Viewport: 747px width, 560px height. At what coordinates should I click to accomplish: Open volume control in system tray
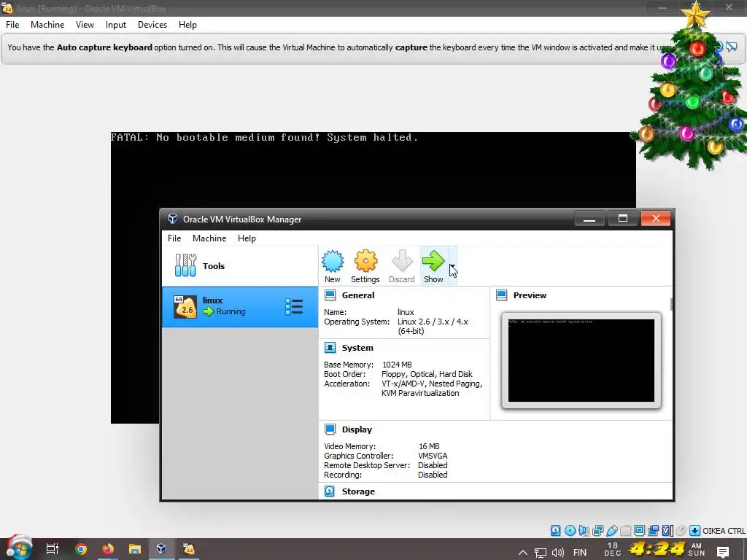(x=558, y=553)
